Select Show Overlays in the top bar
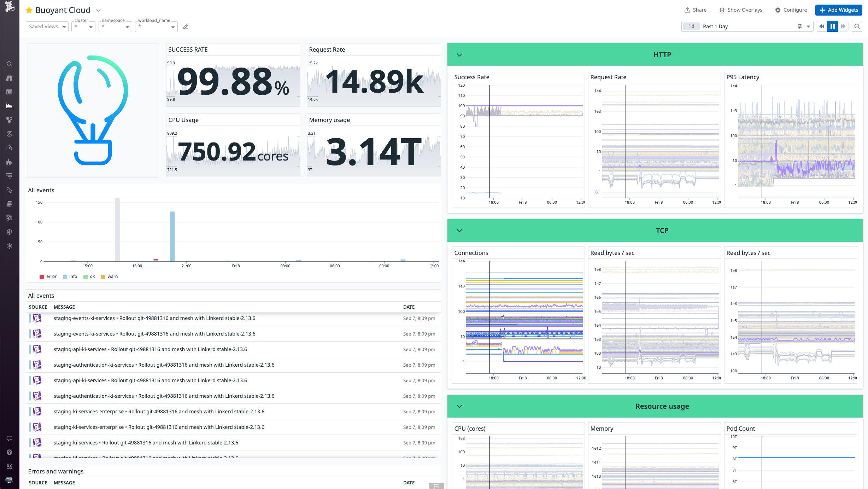Image resolution: width=868 pixels, height=489 pixels. [x=740, y=10]
